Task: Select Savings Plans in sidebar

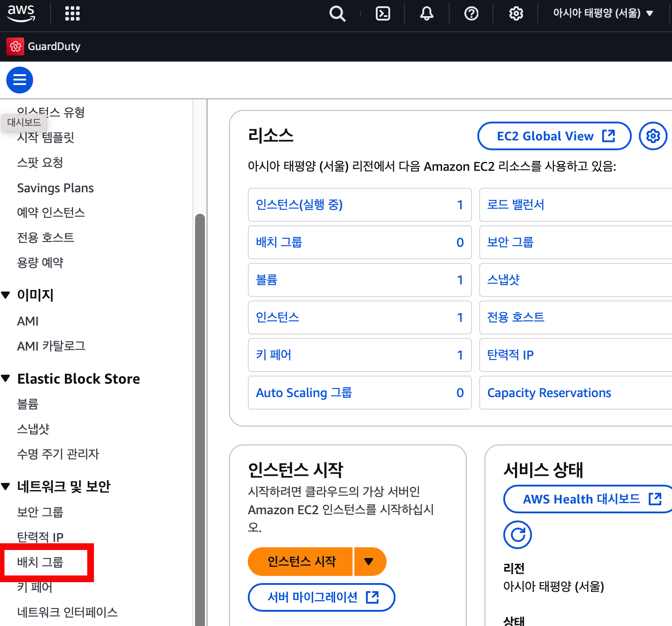Action: click(x=55, y=188)
